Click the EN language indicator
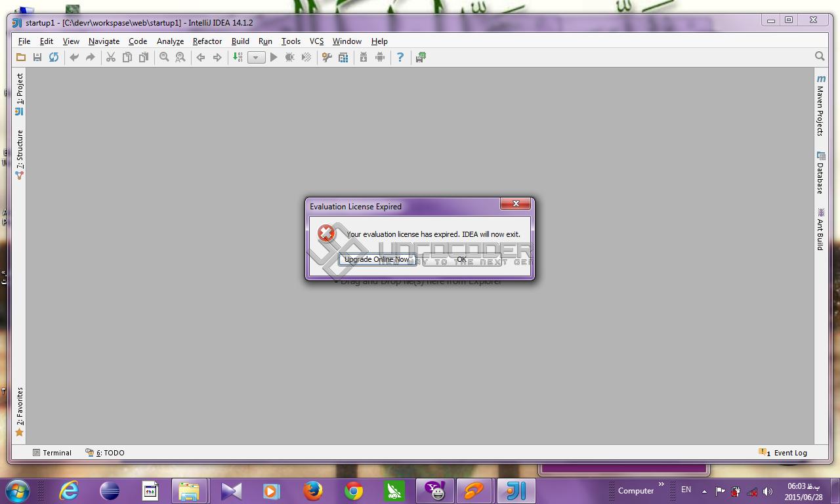Screen dimensions: 840x504 686,490
